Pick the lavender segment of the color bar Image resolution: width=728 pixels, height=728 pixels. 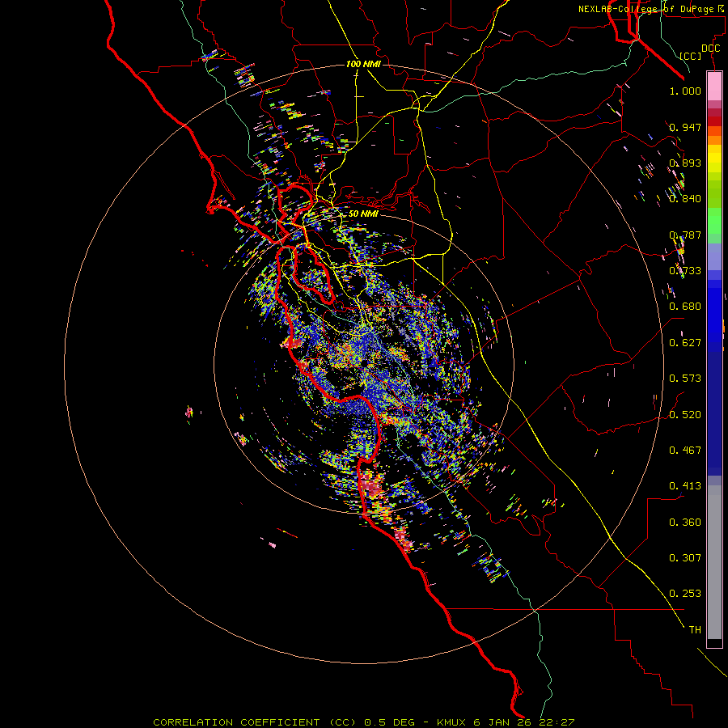(x=714, y=256)
